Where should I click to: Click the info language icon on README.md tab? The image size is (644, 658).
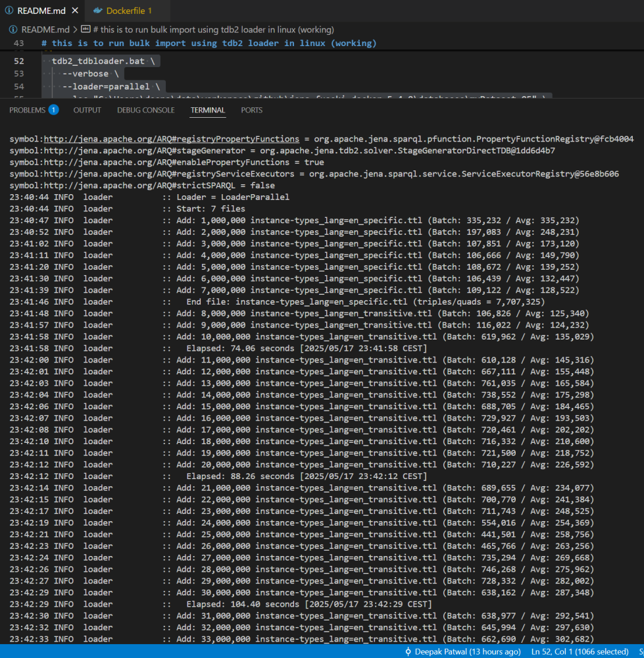pos(11,11)
